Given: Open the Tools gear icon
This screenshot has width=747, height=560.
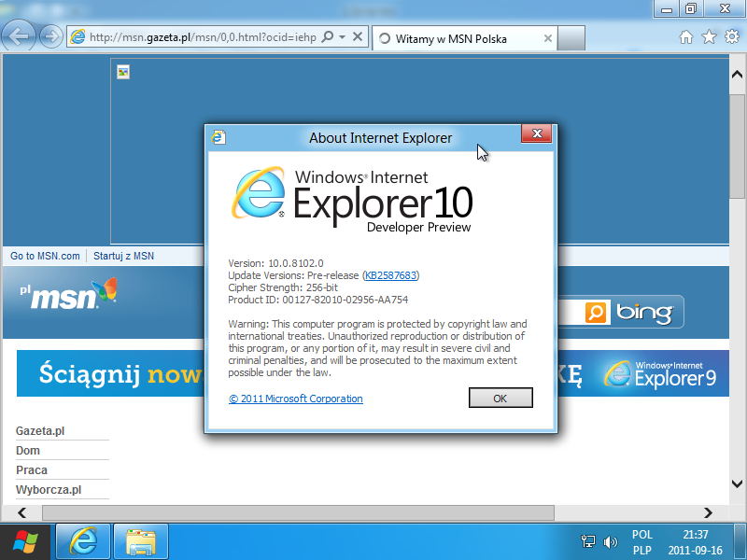Looking at the screenshot, I should point(732,36).
